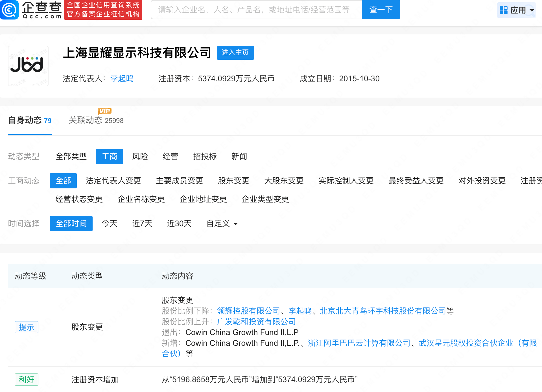Screen dimensions: 542x392
Task: Switch to 关联动态 tab
Action: click(x=96, y=120)
